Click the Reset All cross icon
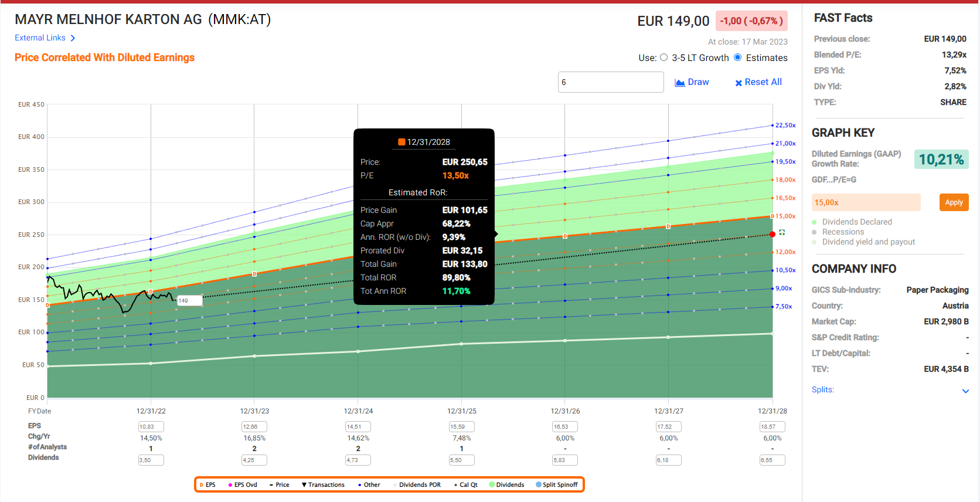Image resolution: width=980 pixels, height=502 pixels. pos(739,83)
